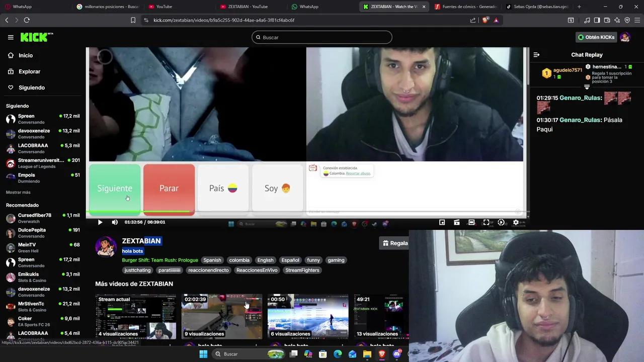
Task: Open the user profile avatar menu
Action: point(625,37)
